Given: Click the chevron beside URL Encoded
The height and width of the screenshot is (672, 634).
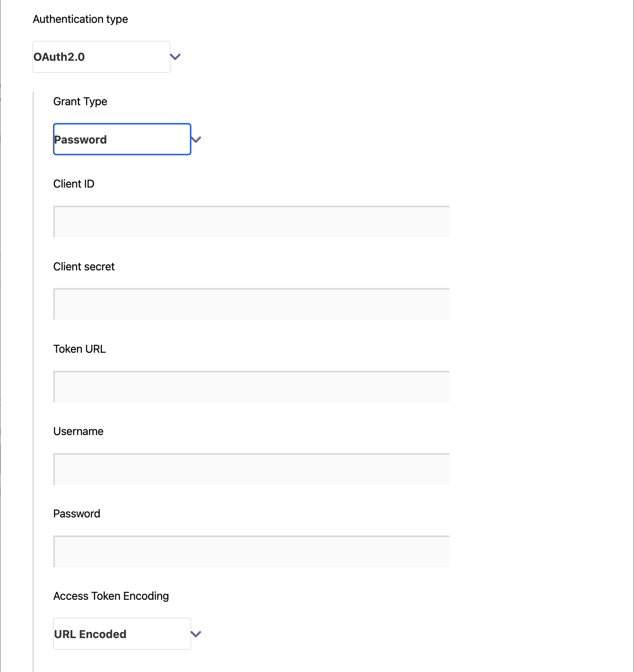Looking at the screenshot, I should coord(196,634).
